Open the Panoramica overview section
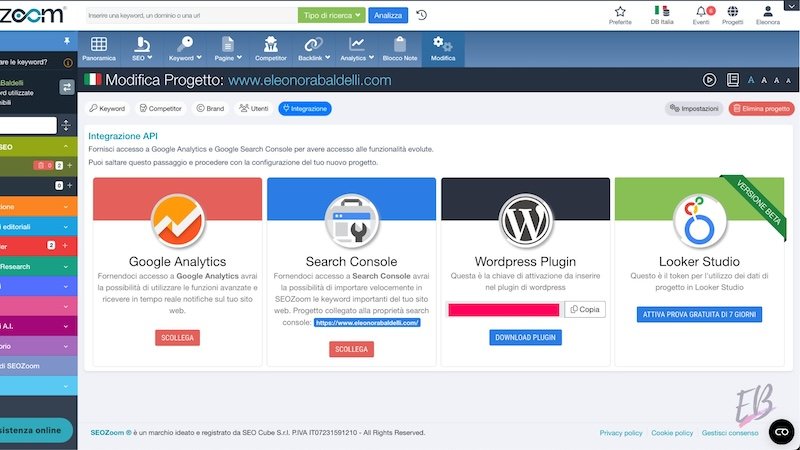The height and width of the screenshot is (450, 800). 99,49
